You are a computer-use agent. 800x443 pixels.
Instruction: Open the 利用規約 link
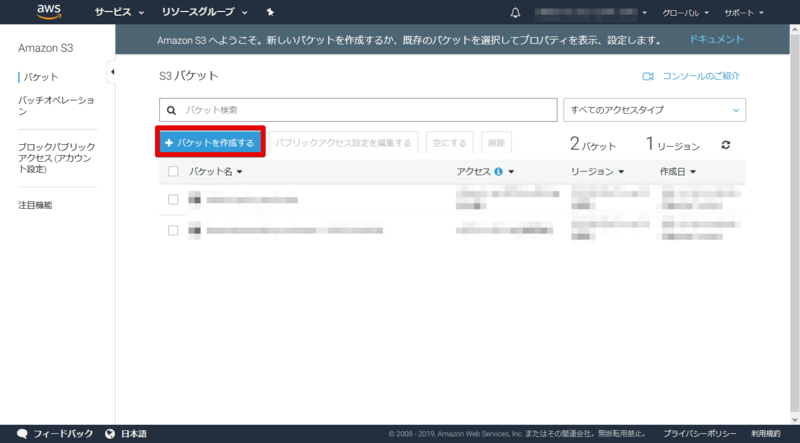click(x=765, y=434)
